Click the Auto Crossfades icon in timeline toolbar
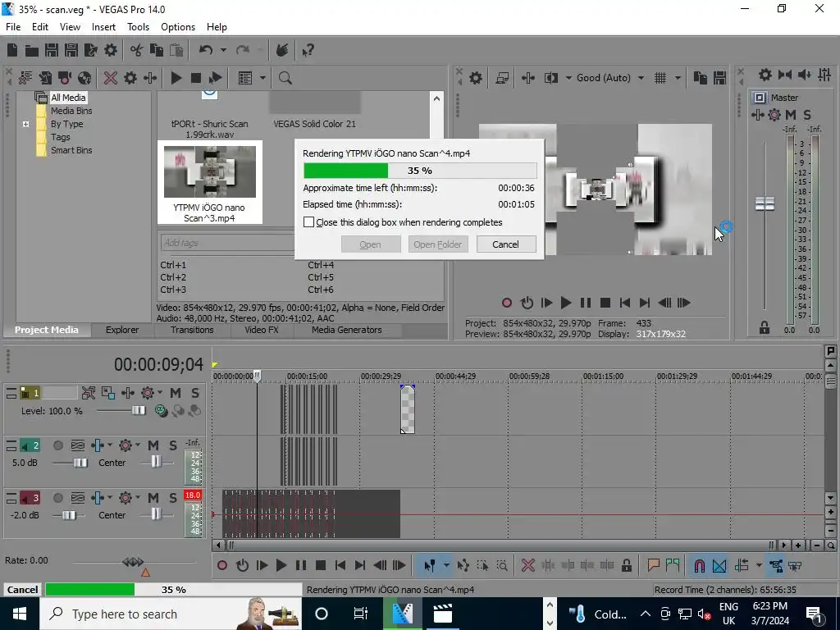 719,565
